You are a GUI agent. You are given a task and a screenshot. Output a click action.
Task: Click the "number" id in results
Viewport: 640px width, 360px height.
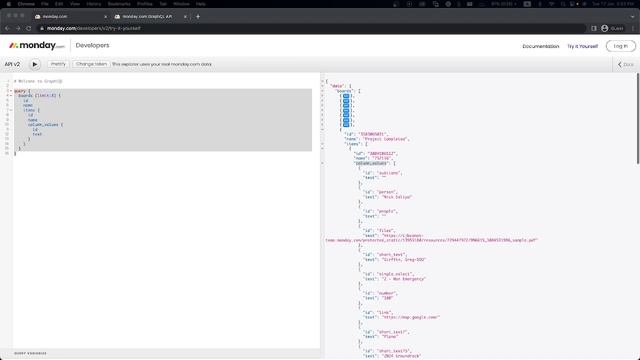(x=386, y=293)
